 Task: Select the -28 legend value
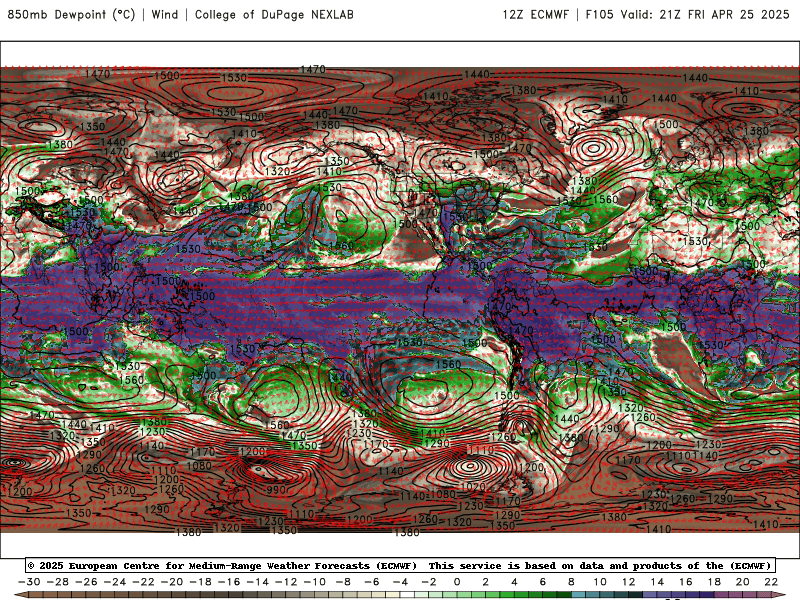coord(58,582)
